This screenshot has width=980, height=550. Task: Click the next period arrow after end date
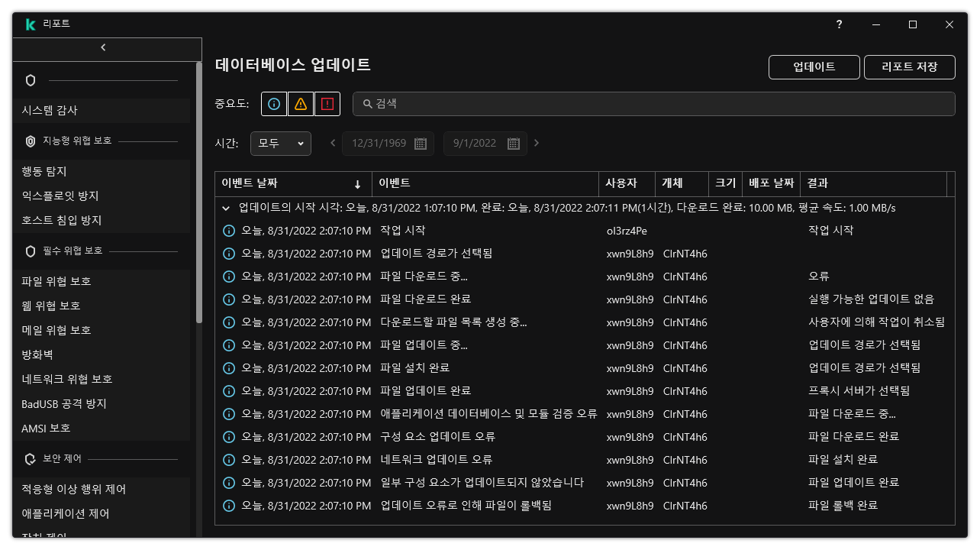click(x=537, y=143)
